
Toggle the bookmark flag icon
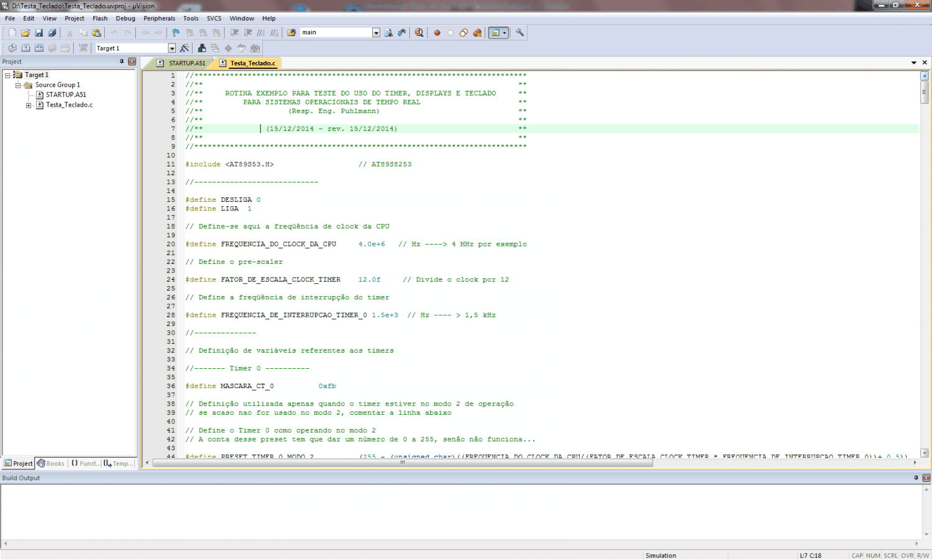pos(176,33)
